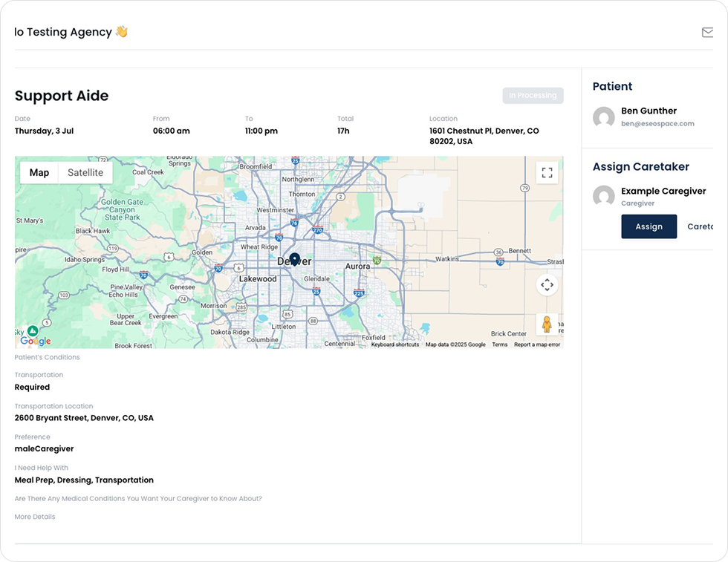This screenshot has height=562, width=728.
Task: Click the date Thursday, 3 Jul
Action: [44, 131]
